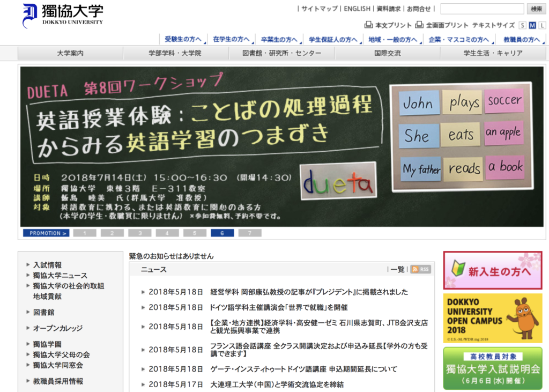Open news ドイツ語学科主催講演会「世界で就職」
This screenshot has width=549, height=392.
click(x=279, y=307)
